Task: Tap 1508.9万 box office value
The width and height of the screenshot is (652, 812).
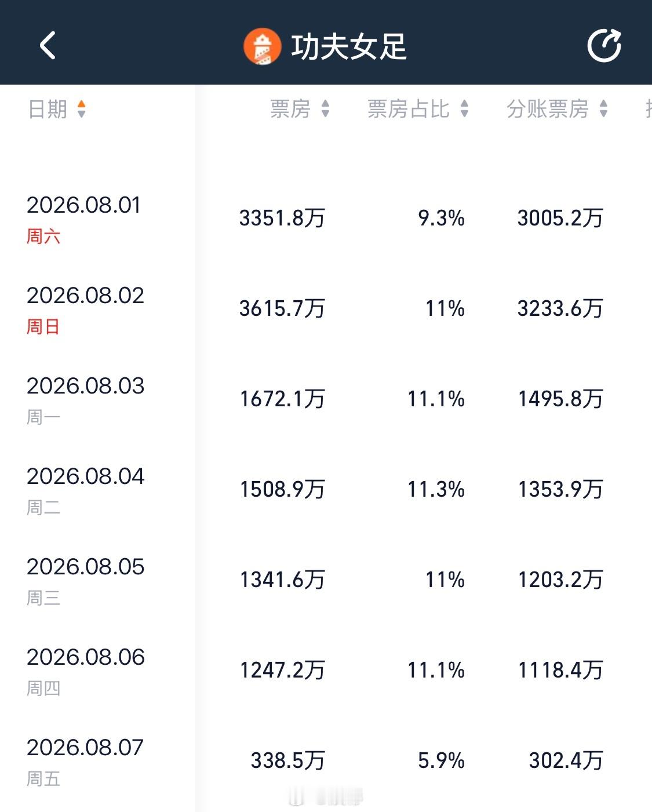Action: click(282, 490)
